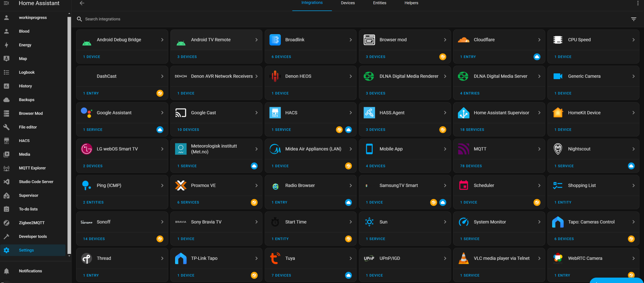Click the Notifications bell icon
644x283 pixels.
[6, 271]
